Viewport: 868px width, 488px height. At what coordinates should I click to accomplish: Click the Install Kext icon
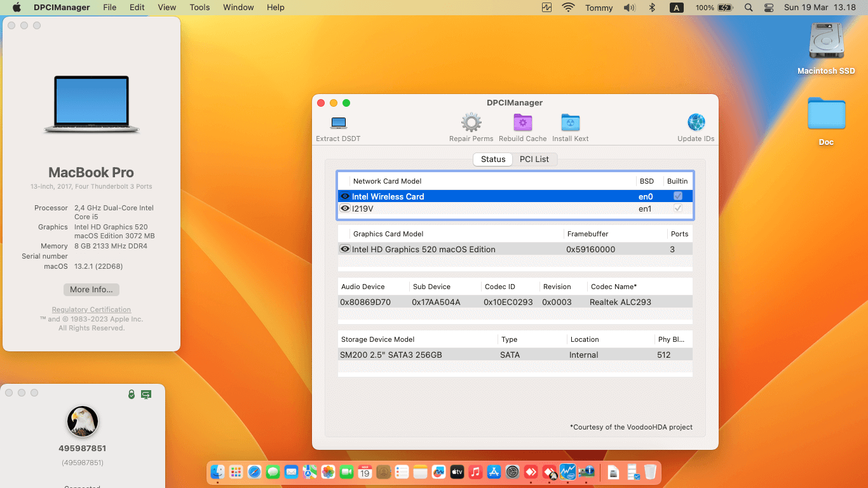pos(570,123)
